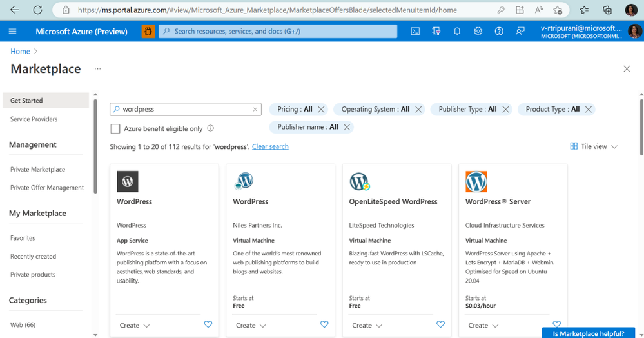Image resolution: width=644 pixels, height=338 pixels.
Task: Open the Help question mark icon
Action: [499, 31]
